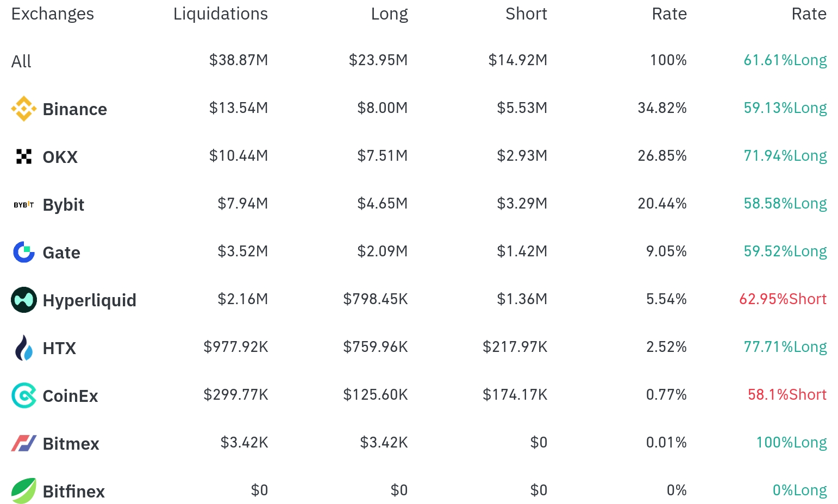Screen dimensions: 838x504
Task: Click OKX's 71.94%Long rate value
Action: click(785, 156)
